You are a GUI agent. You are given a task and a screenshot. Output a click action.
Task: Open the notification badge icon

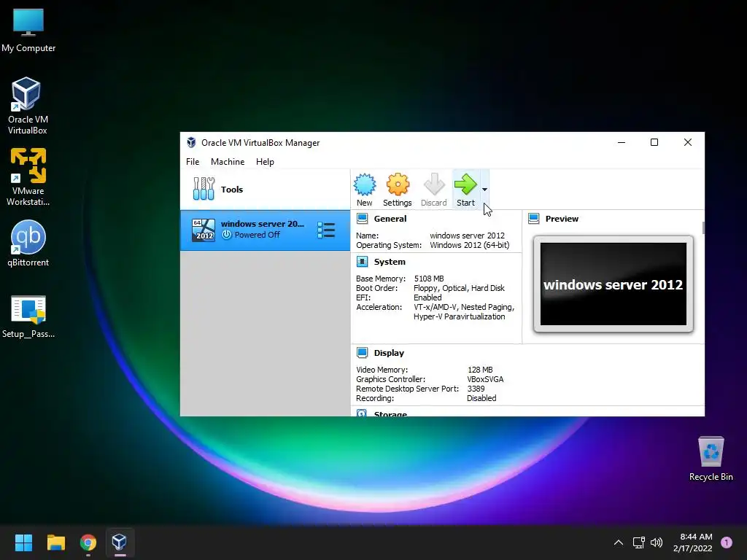pyautogui.click(x=727, y=542)
